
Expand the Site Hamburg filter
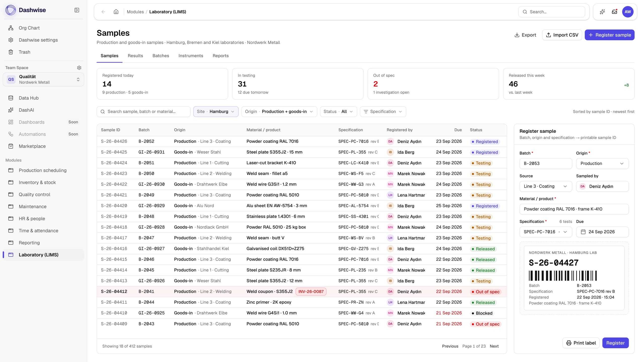216,112
